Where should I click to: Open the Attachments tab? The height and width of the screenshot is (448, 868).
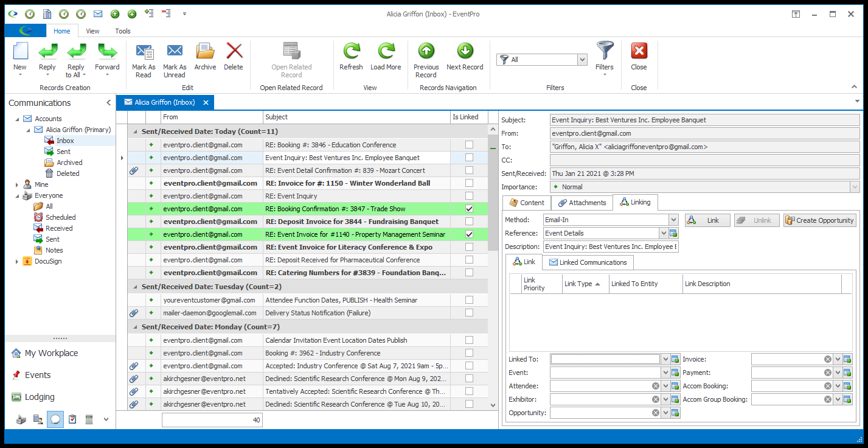[x=582, y=203]
